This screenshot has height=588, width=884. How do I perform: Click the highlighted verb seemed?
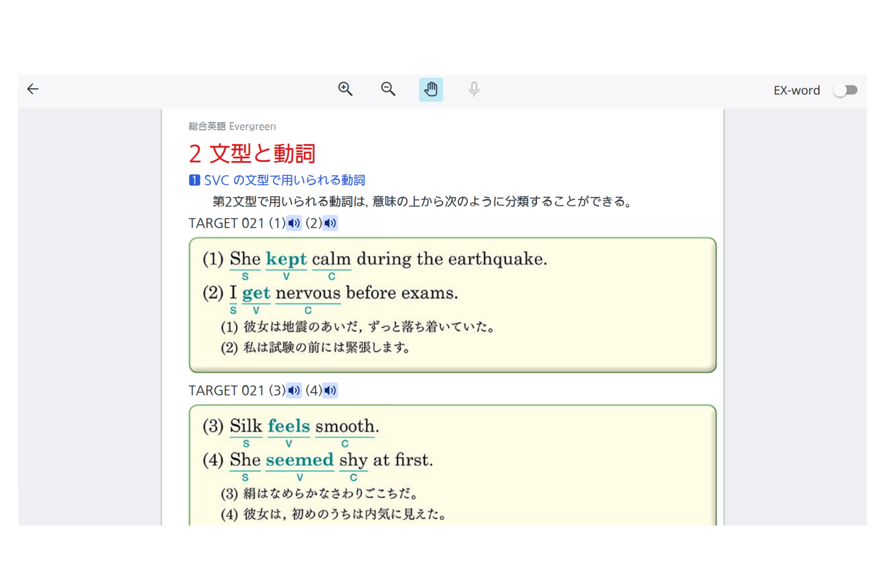point(300,460)
